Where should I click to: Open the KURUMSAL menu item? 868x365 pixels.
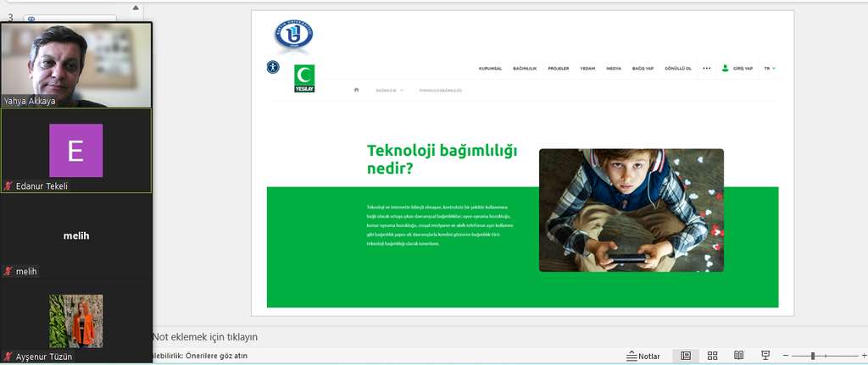pyautogui.click(x=490, y=68)
